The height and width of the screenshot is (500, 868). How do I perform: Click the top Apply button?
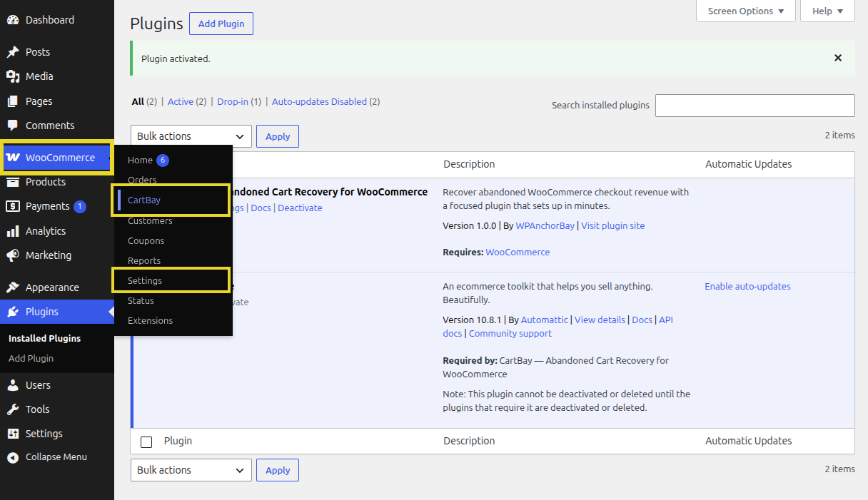click(278, 136)
